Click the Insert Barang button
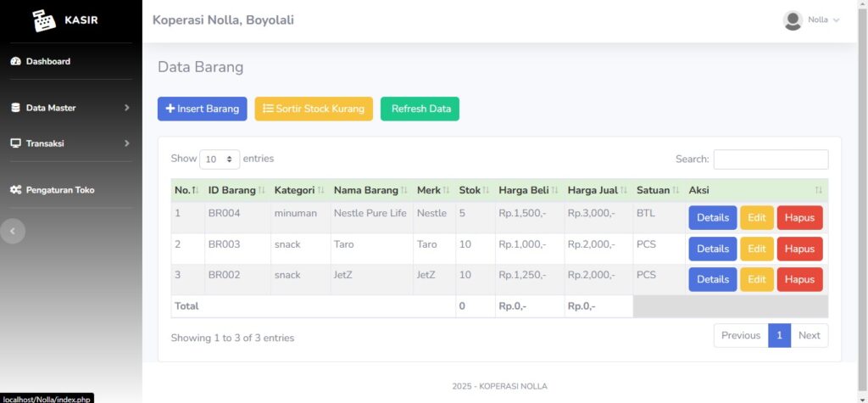This screenshot has height=403, width=868. click(x=203, y=109)
